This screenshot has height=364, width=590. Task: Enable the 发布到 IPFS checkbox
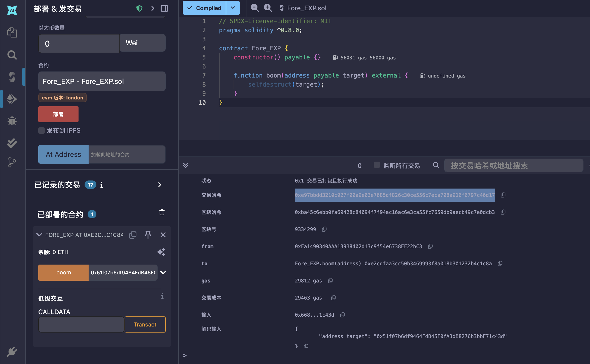41,130
